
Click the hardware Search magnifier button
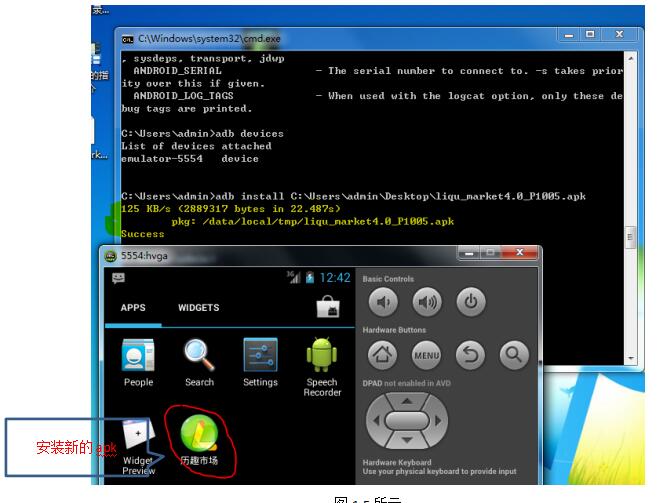[x=514, y=355]
